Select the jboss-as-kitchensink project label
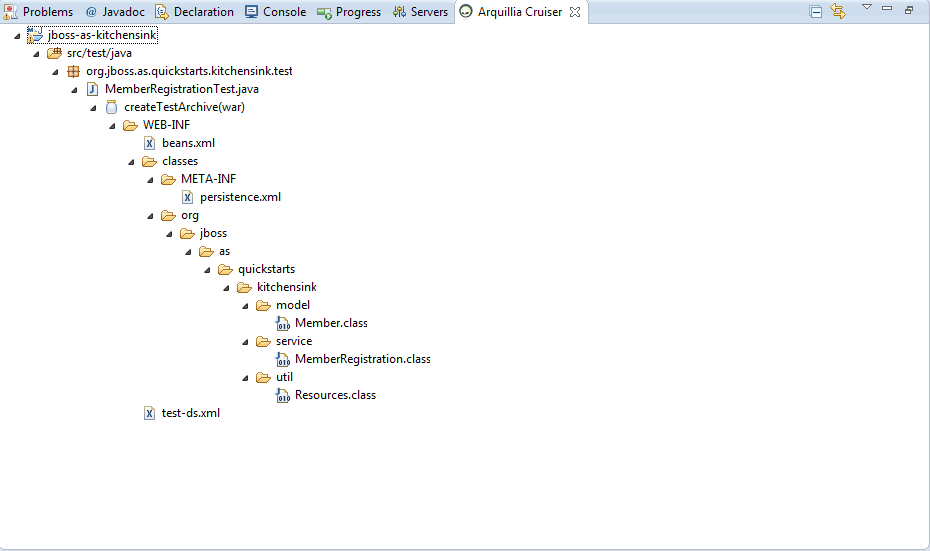Viewport: 930px width, 551px height. [102, 35]
